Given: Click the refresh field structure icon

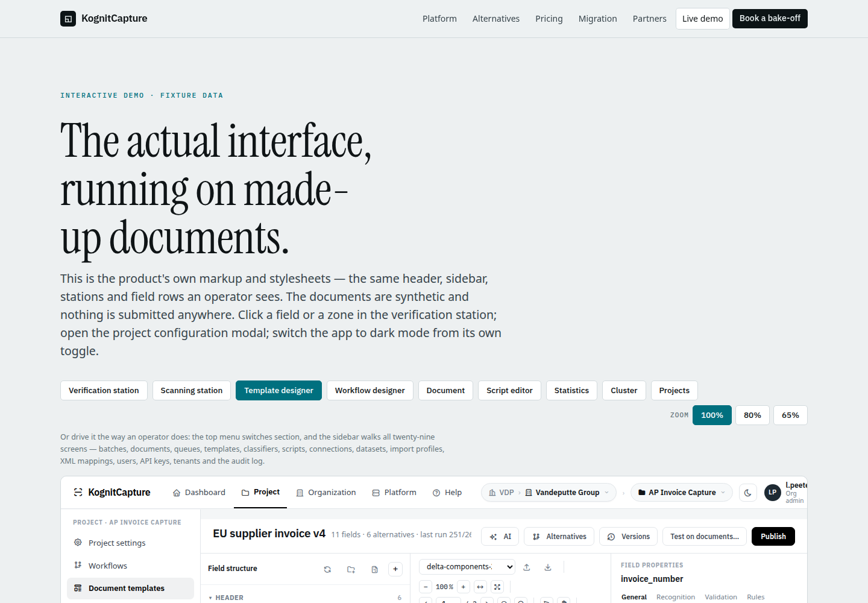Looking at the screenshot, I should click(327, 569).
